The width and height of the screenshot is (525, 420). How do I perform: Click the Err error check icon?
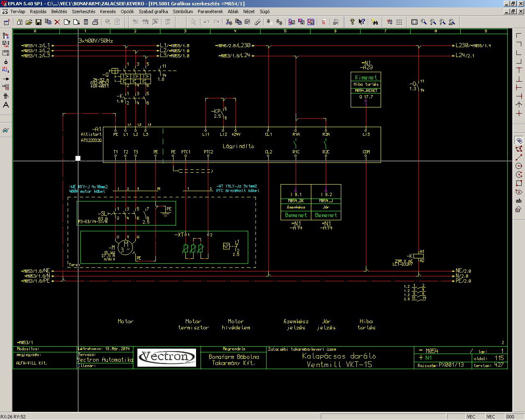tap(324, 22)
